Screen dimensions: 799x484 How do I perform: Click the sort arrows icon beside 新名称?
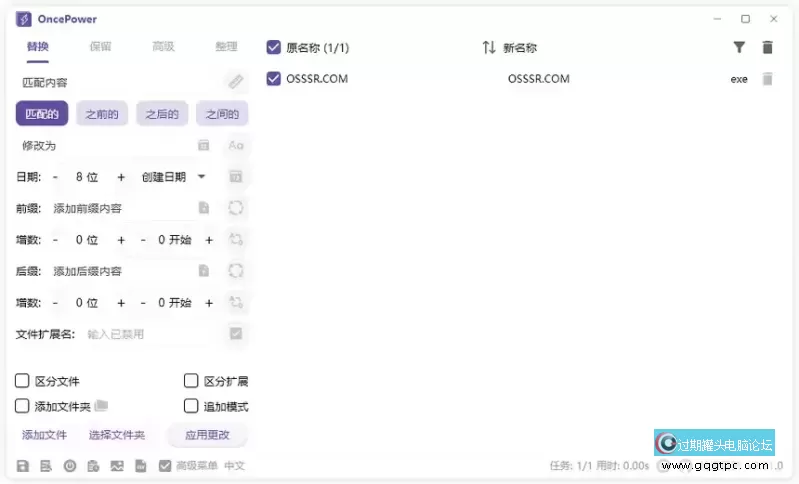[488, 47]
